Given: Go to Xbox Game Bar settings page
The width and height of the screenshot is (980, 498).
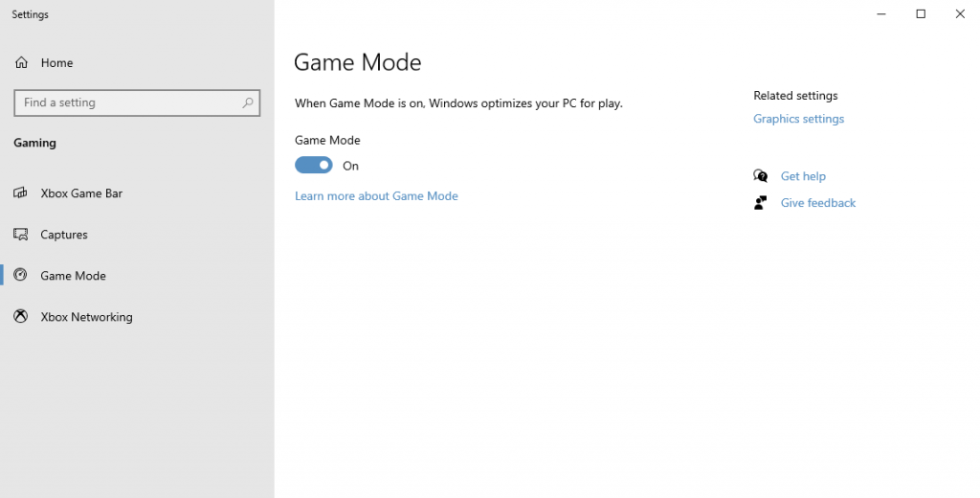Looking at the screenshot, I should pos(81,193).
